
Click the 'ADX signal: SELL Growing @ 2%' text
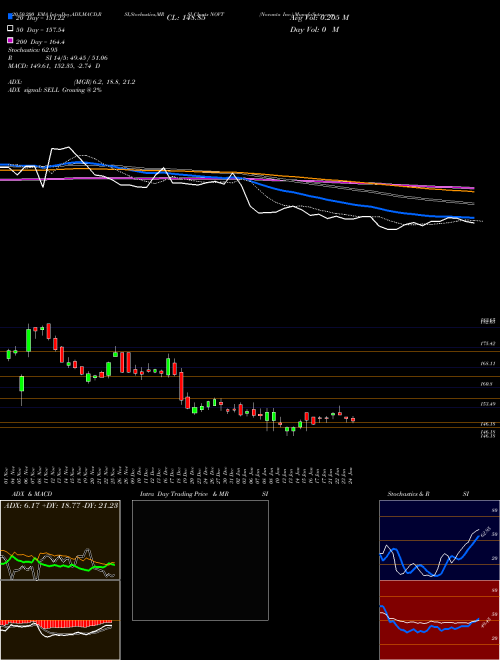(x=55, y=90)
